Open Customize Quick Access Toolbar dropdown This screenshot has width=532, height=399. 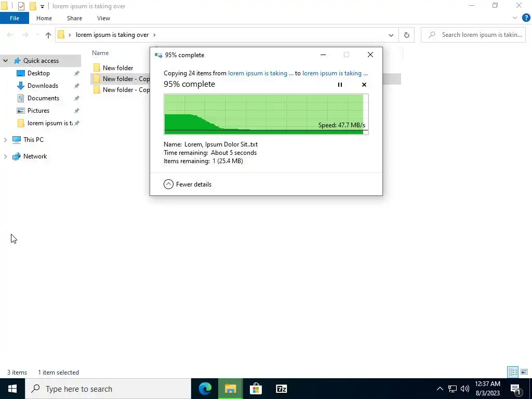pyautogui.click(x=42, y=6)
